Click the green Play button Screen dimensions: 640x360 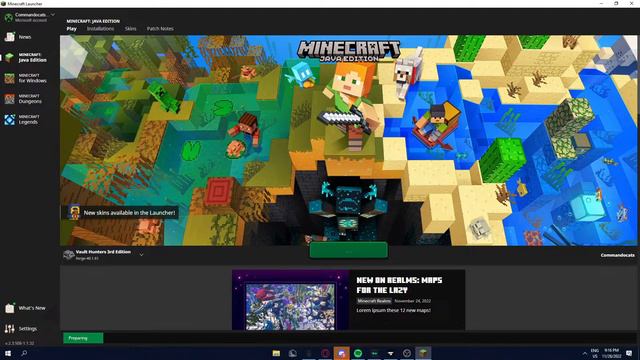tap(349, 251)
